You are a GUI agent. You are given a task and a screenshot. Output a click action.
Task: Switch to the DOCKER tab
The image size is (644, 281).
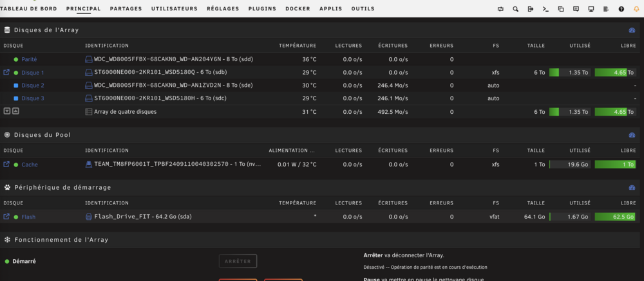tap(298, 8)
